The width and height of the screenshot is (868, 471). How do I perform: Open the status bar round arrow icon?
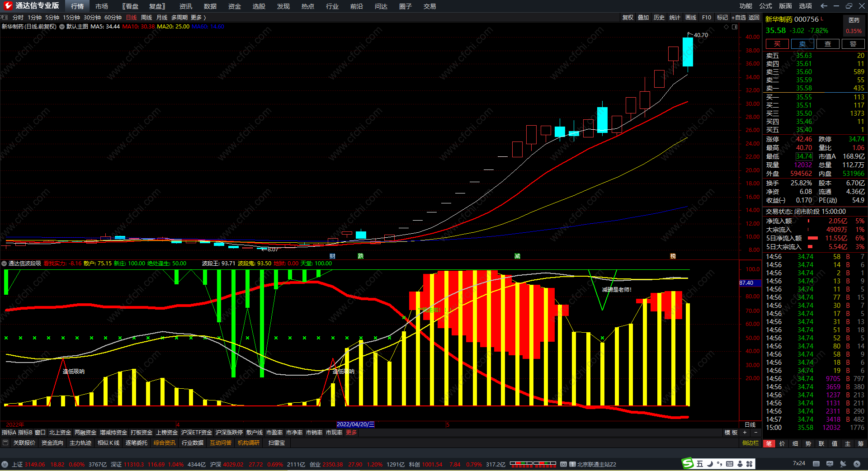[x=5, y=464]
